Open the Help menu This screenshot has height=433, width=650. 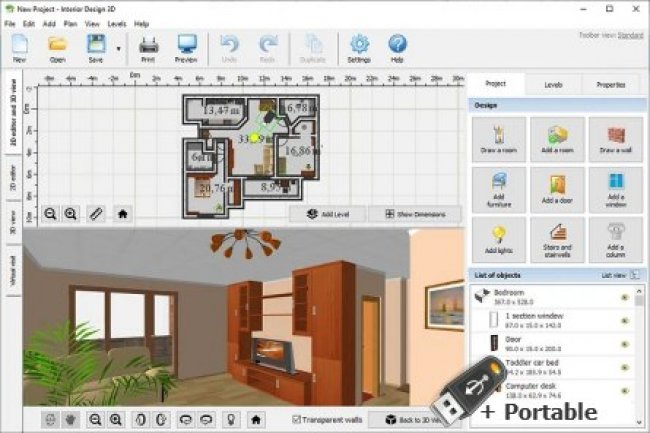click(x=141, y=24)
